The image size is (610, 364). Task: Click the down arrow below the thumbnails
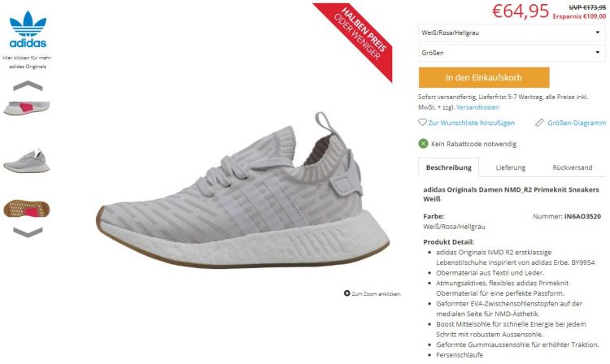point(28,232)
